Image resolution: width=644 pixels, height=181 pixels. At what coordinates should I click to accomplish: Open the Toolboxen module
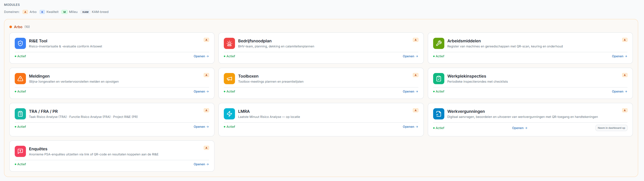(x=410, y=92)
